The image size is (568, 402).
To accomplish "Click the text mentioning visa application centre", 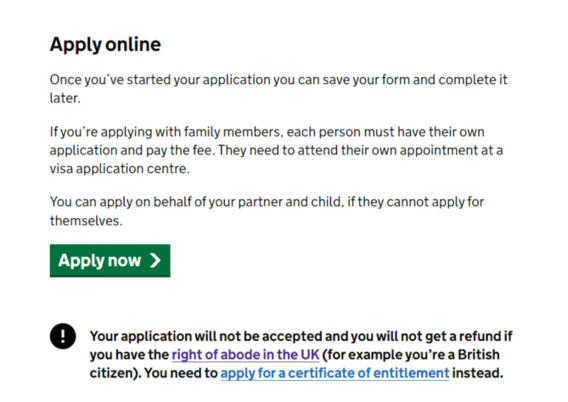I will click(120, 169).
